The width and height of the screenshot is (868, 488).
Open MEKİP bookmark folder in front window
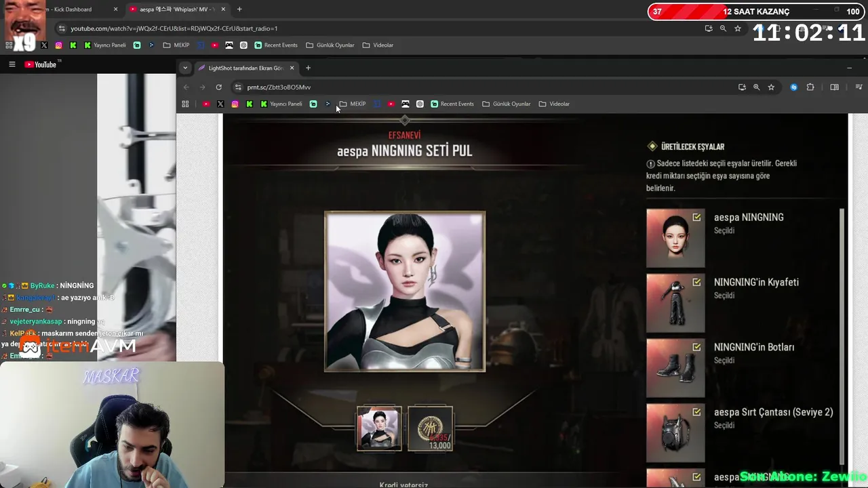click(x=353, y=104)
